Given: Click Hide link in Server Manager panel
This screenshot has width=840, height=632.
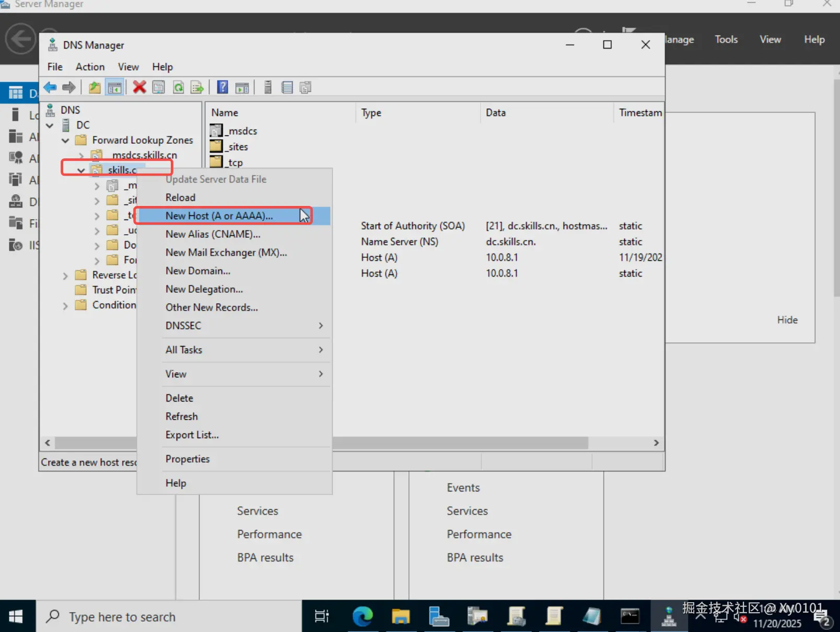Looking at the screenshot, I should click(x=787, y=320).
